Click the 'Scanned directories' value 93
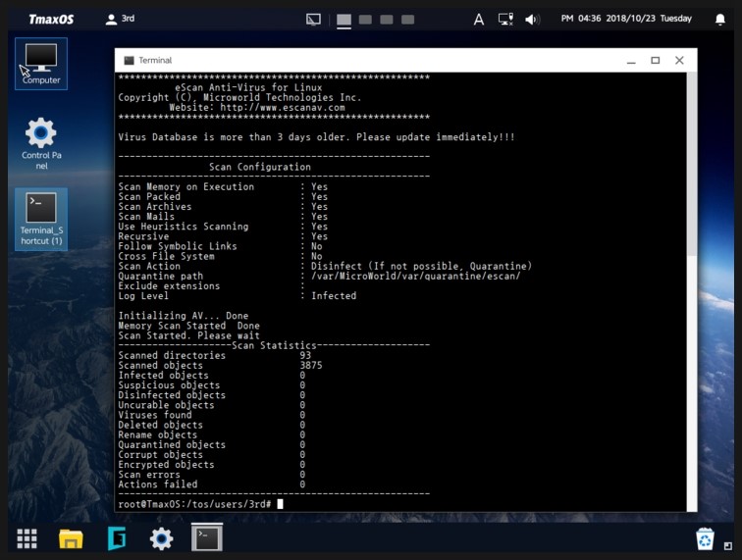Screen dimensions: 742x560 click(305, 356)
